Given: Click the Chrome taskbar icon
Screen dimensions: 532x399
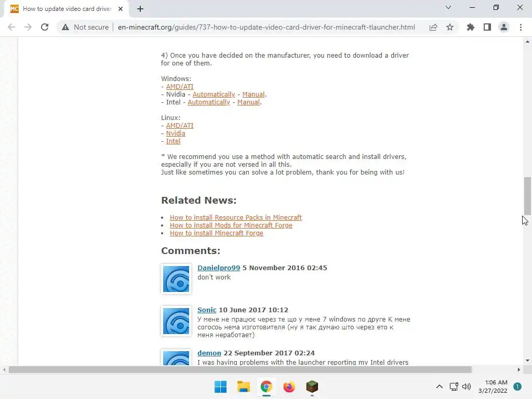Looking at the screenshot, I should 267,387.
